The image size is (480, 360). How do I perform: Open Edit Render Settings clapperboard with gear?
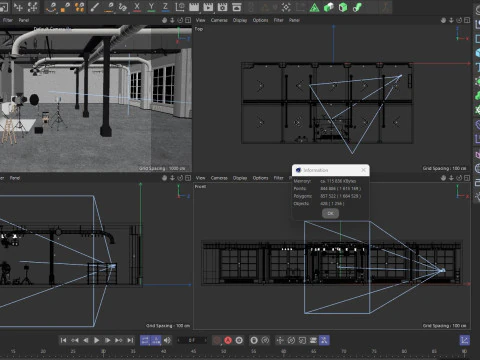pyautogui.click(x=222, y=7)
